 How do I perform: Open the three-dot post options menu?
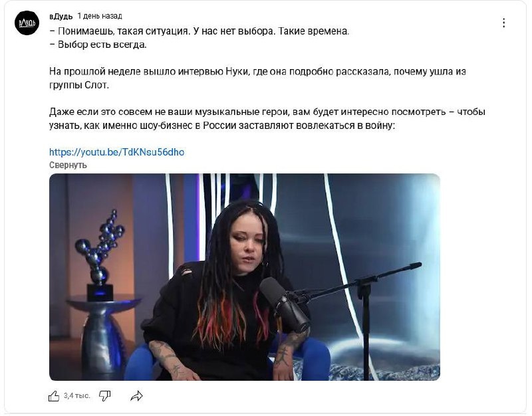(x=503, y=23)
